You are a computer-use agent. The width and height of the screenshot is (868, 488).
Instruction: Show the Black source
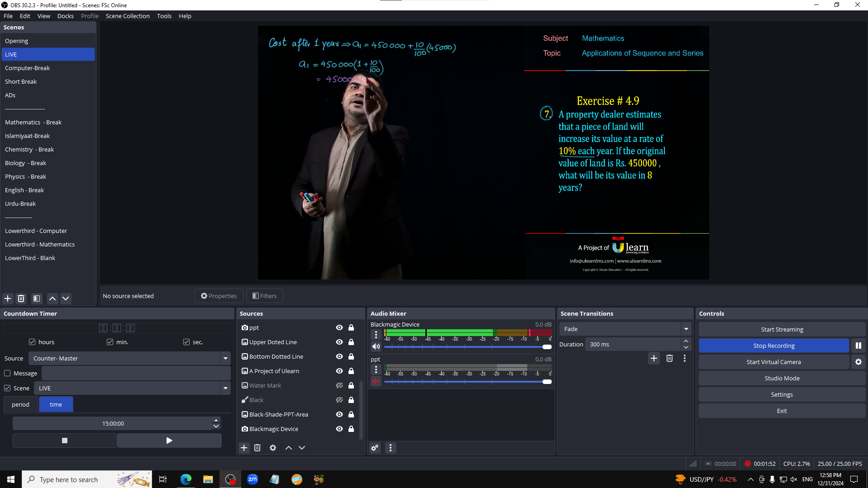(339, 400)
